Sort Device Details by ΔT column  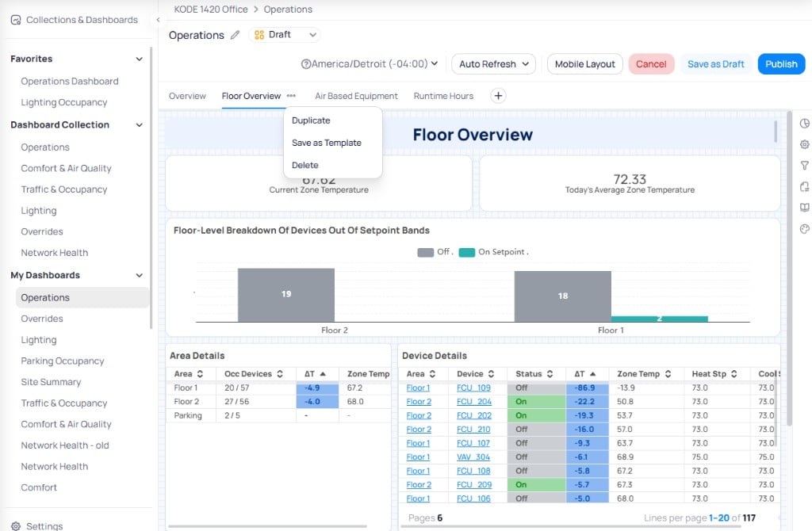coord(592,373)
